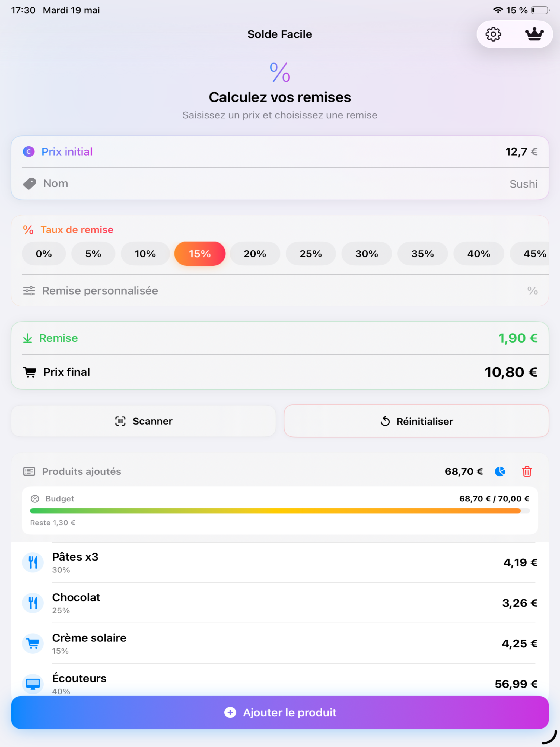The width and height of the screenshot is (560, 747).
Task: Tap the Reste 1,30 € label
Action: [x=53, y=523]
